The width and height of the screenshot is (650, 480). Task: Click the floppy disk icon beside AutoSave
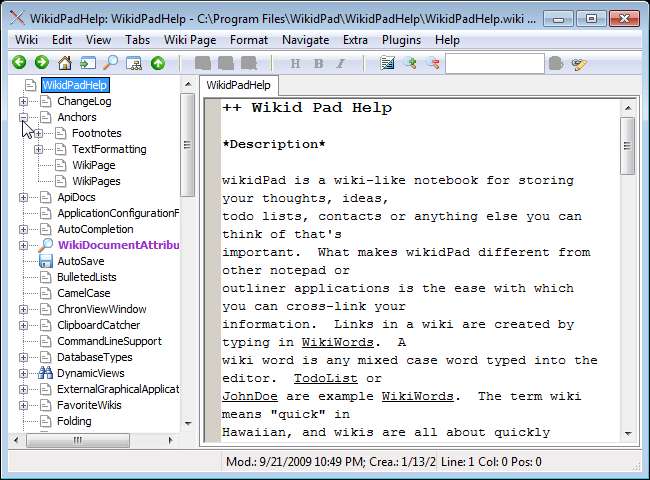(46, 261)
